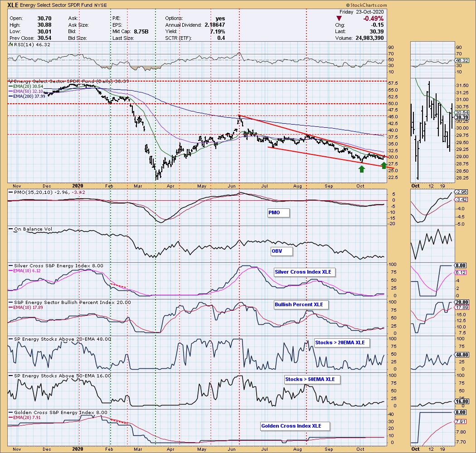Screen dimensions: 476x453
Task: Click the Silver Cross S&P Energy Index legend
Action: click(x=56, y=266)
